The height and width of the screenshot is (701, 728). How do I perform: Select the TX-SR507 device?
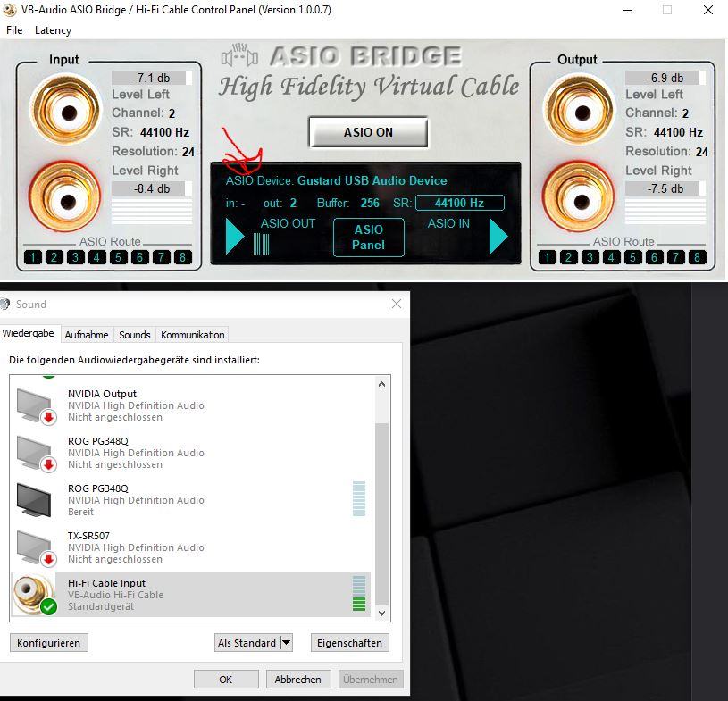pyautogui.click(x=190, y=547)
